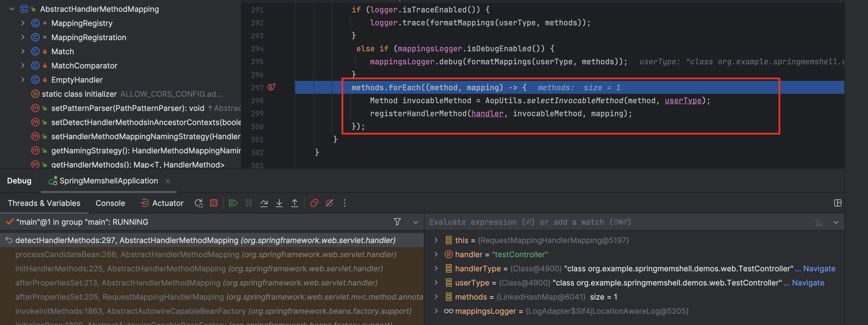Step over the current line
Screen dimensions: 868x325
point(264,203)
